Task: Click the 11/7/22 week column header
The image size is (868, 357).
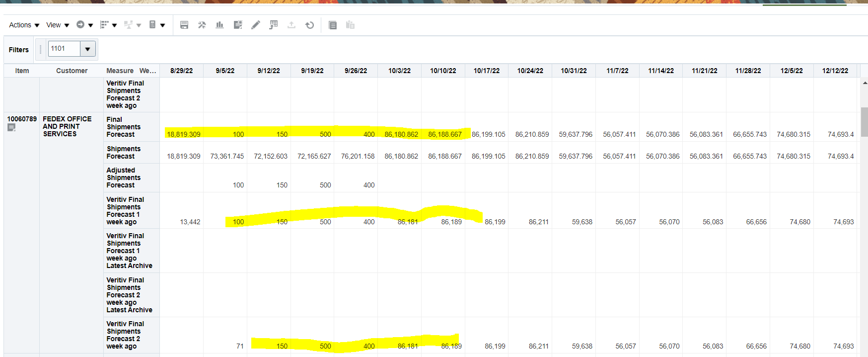Action: (x=617, y=71)
